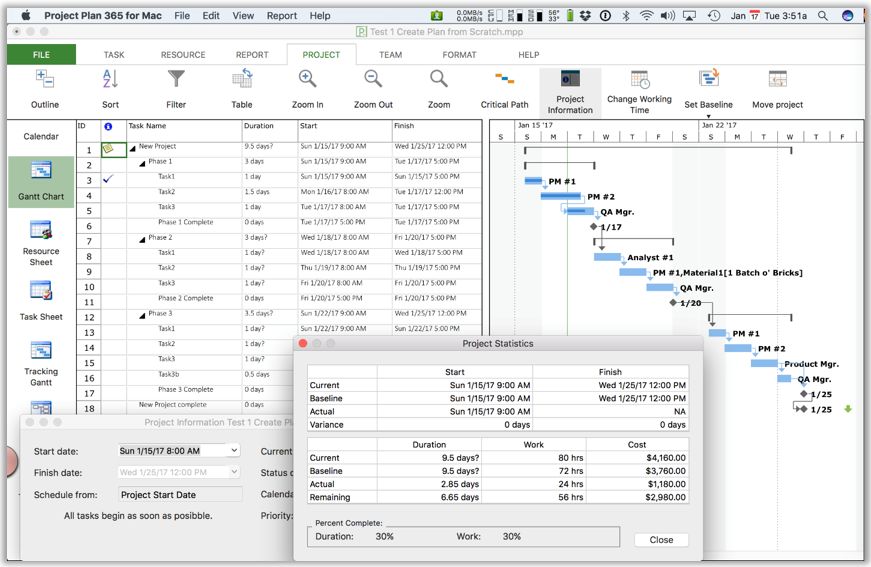
Task: Open Change Working Time
Action: pos(639,92)
